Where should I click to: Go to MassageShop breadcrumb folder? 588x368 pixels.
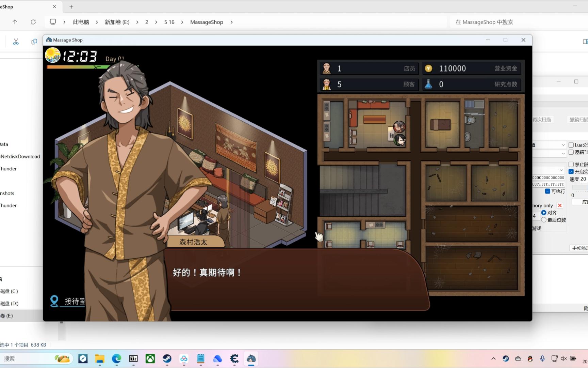[x=207, y=22]
